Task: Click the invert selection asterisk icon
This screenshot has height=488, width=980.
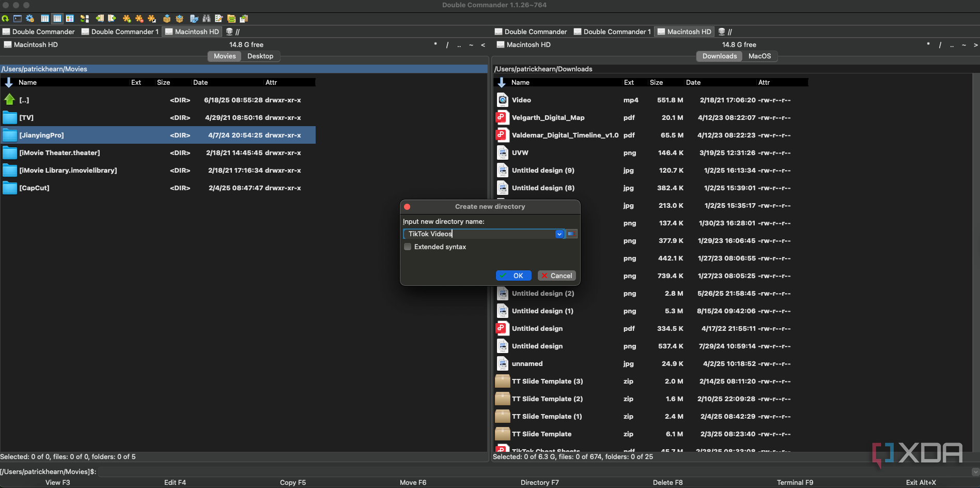Action: point(152,19)
